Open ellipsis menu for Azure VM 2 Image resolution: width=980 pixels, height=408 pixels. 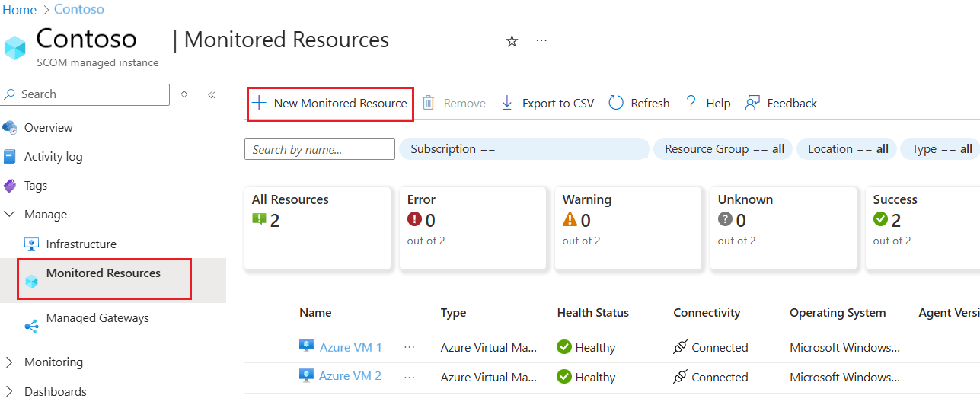[410, 376]
